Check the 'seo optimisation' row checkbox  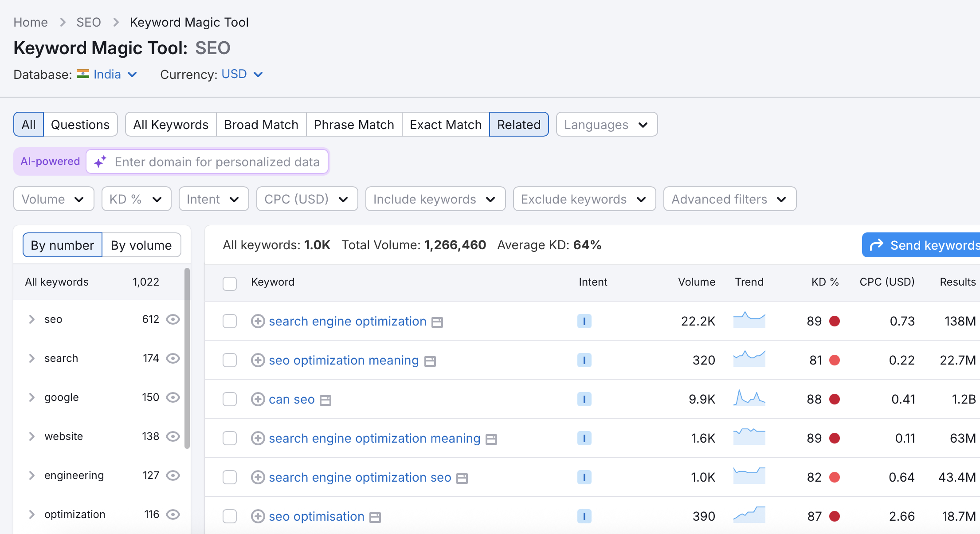(230, 516)
